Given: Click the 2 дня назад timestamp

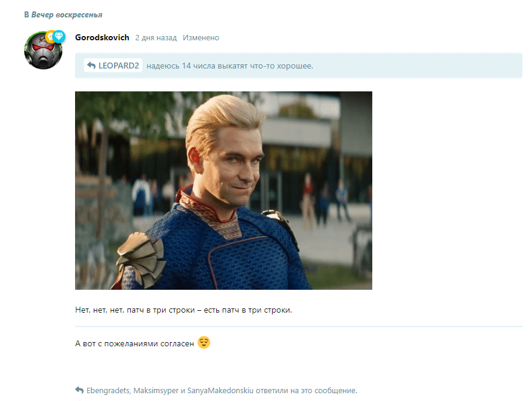Looking at the screenshot, I should tap(156, 38).
